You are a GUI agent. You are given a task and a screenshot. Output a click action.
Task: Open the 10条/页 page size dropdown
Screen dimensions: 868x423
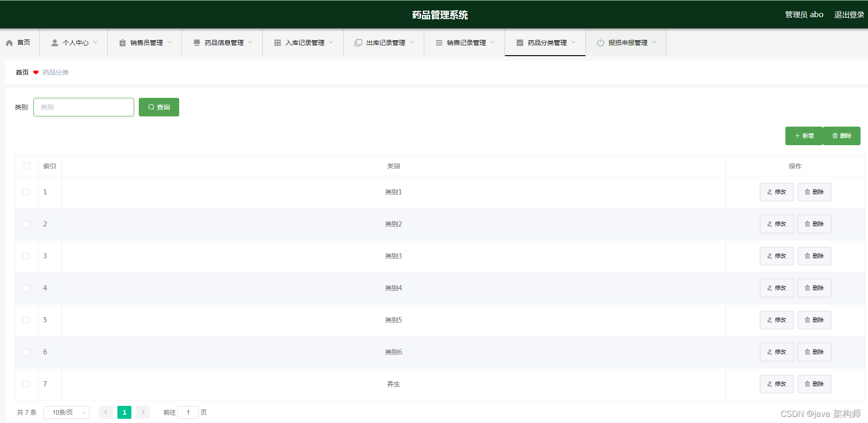(66, 412)
